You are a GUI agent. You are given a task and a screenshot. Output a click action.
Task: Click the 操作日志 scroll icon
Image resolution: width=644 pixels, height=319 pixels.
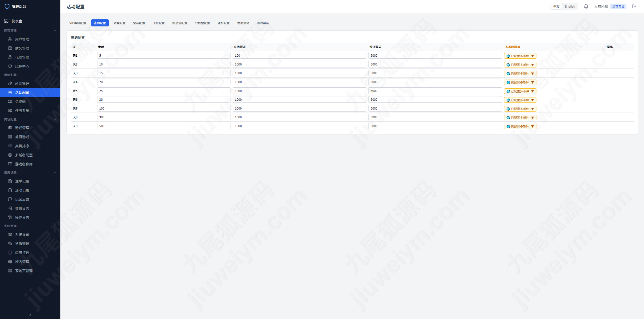click(x=10, y=217)
